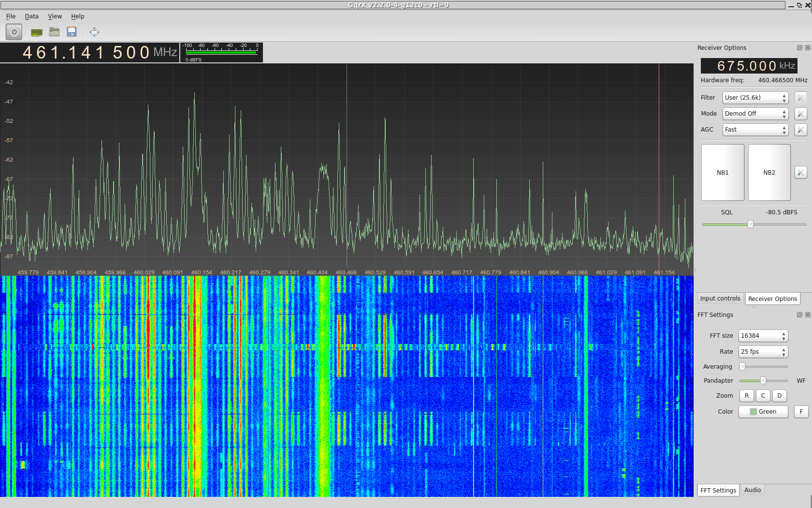Open filter settings tool icon beside Filter

[800, 98]
